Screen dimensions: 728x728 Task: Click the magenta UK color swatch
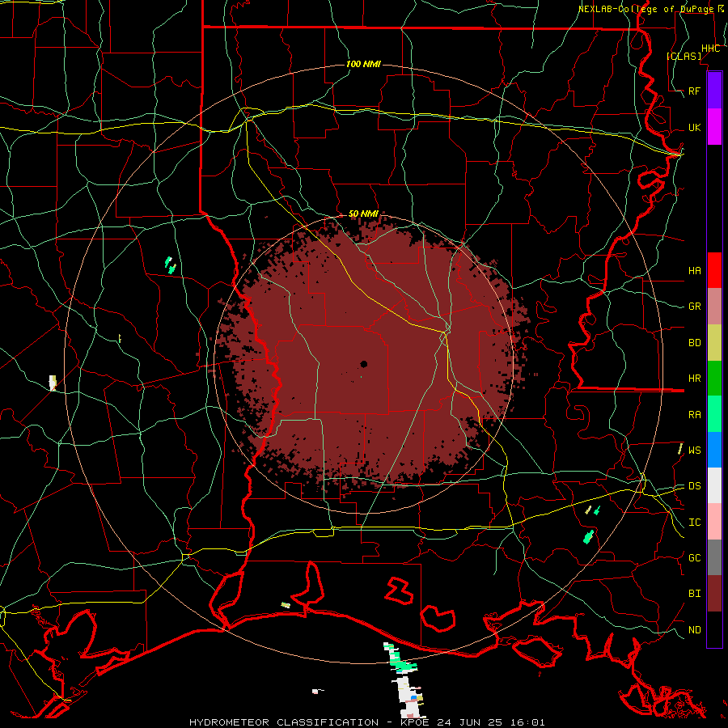[x=714, y=127]
